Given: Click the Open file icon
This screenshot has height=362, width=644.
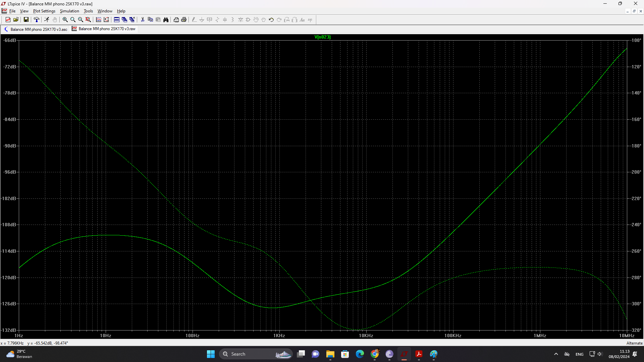Looking at the screenshot, I should [x=16, y=20].
